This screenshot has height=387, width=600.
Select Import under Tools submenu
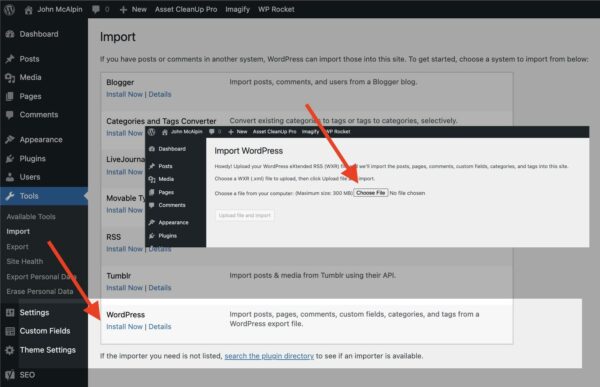tap(18, 231)
